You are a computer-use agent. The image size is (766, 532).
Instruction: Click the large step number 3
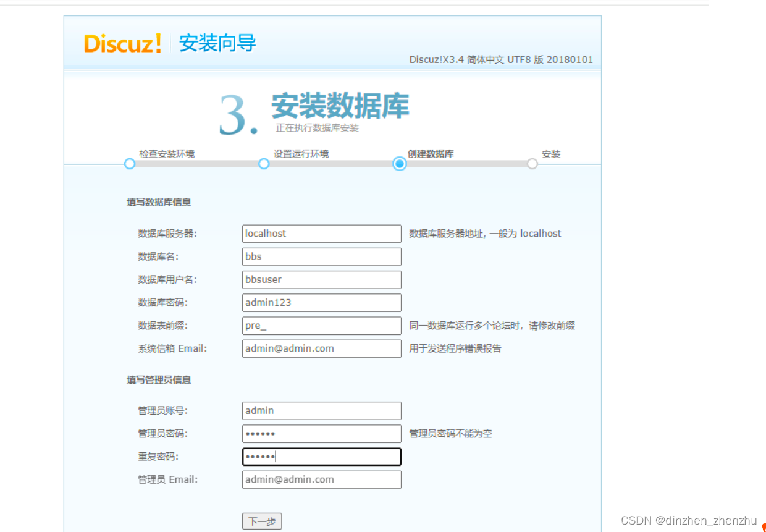(238, 116)
